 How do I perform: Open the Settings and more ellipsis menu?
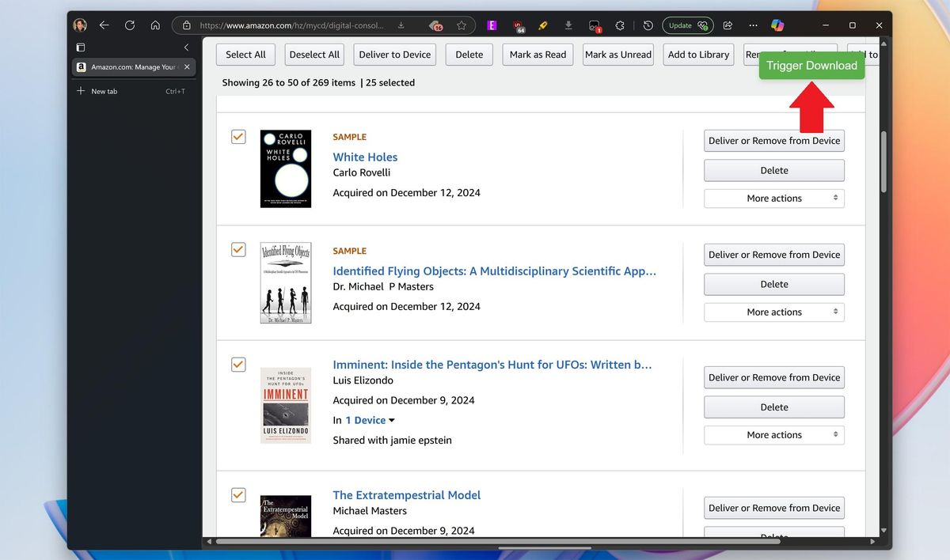tap(753, 25)
